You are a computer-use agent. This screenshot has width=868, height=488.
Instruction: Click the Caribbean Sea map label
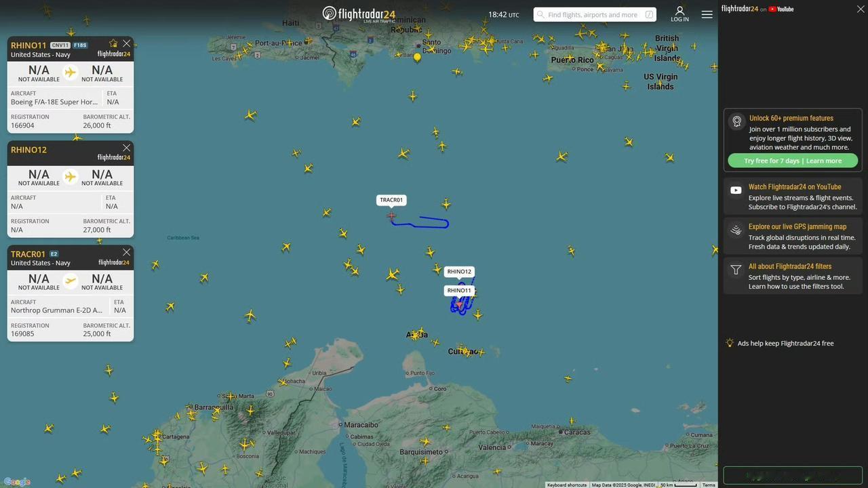pos(183,238)
